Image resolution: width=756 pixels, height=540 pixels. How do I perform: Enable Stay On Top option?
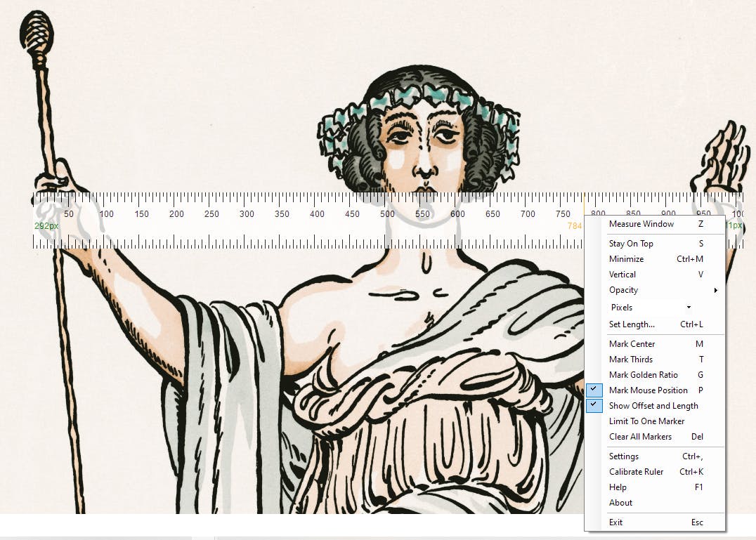(631, 244)
